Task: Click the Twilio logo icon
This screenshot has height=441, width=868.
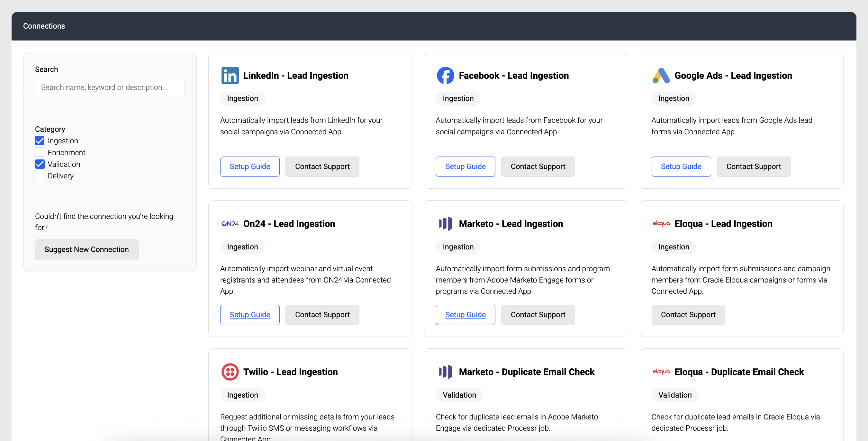Action: [230, 372]
